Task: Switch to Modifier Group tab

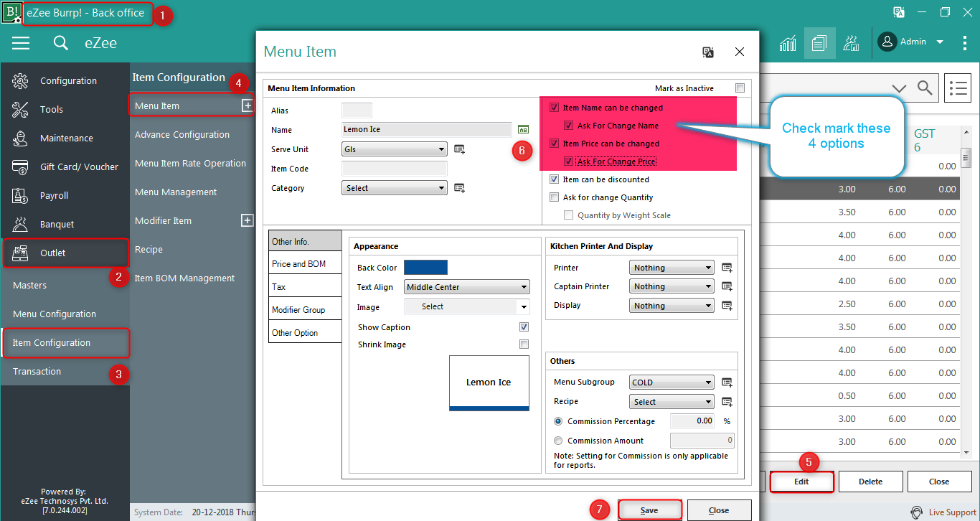Action: tap(305, 310)
